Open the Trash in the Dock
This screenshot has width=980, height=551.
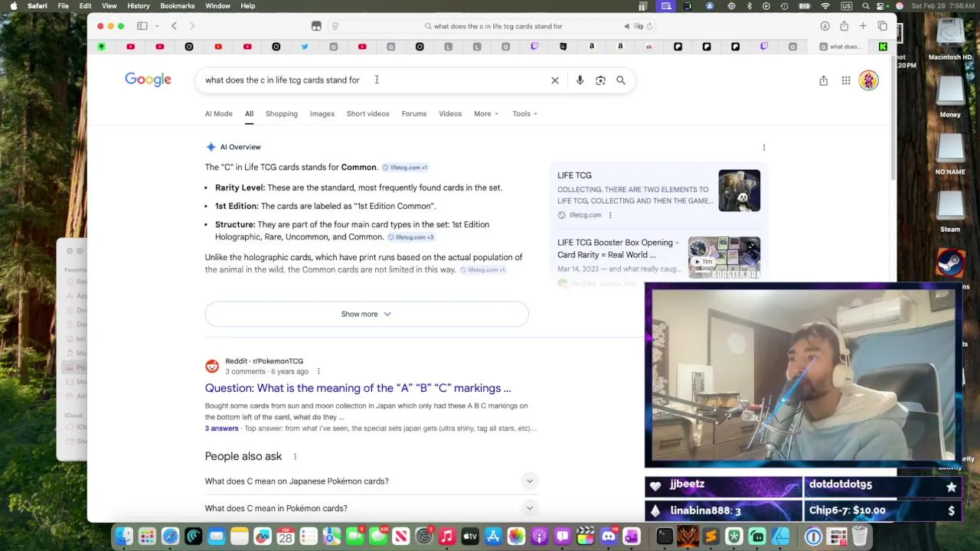[x=860, y=536]
